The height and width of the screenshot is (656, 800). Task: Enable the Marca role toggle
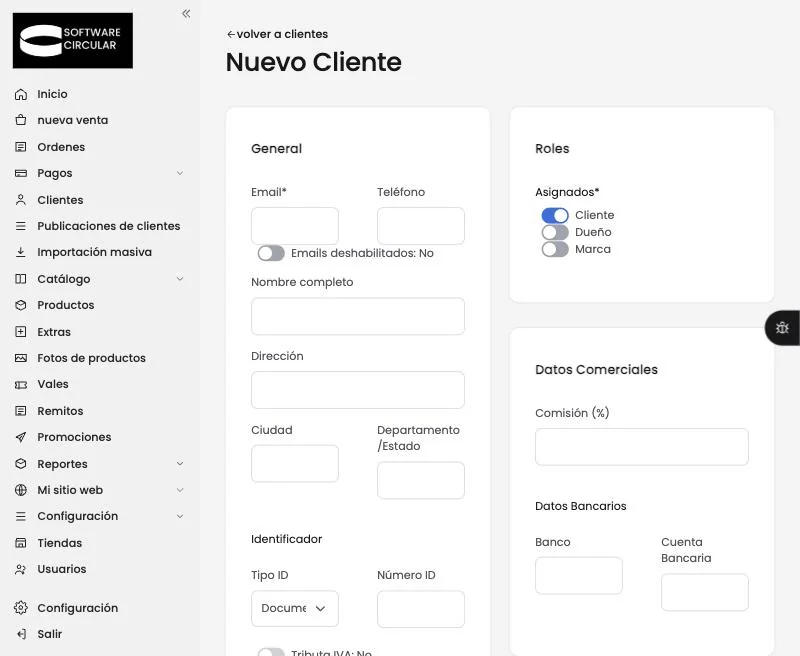(x=555, y=249)
